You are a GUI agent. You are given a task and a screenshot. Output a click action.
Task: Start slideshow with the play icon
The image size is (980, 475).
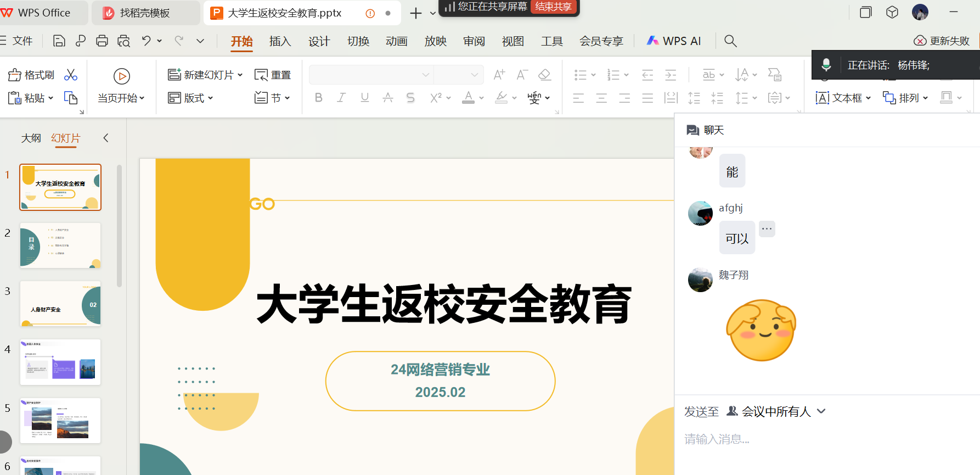[121, 76]
